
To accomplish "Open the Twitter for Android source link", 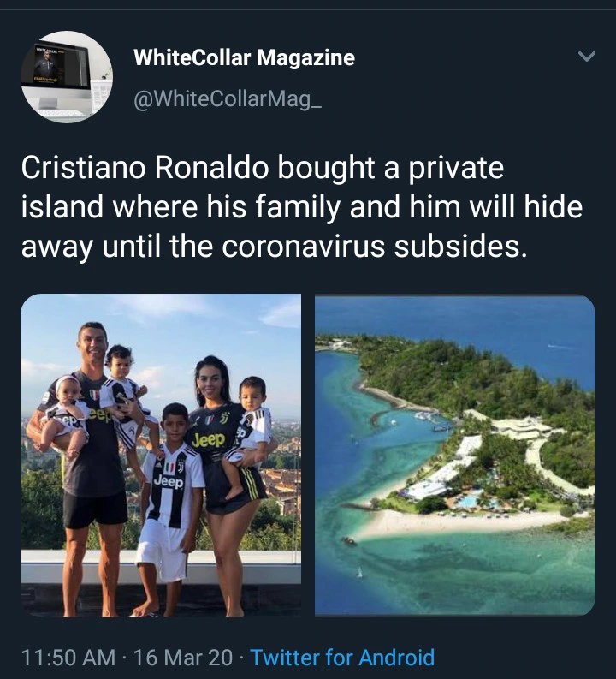I will click(x=342, y=657).
